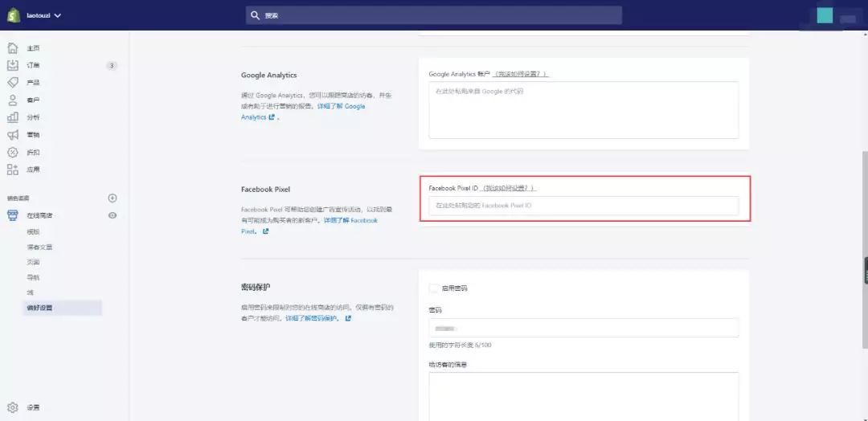
Task: Click into Google Analytics code textarea
Action: [x=583, y=110]
